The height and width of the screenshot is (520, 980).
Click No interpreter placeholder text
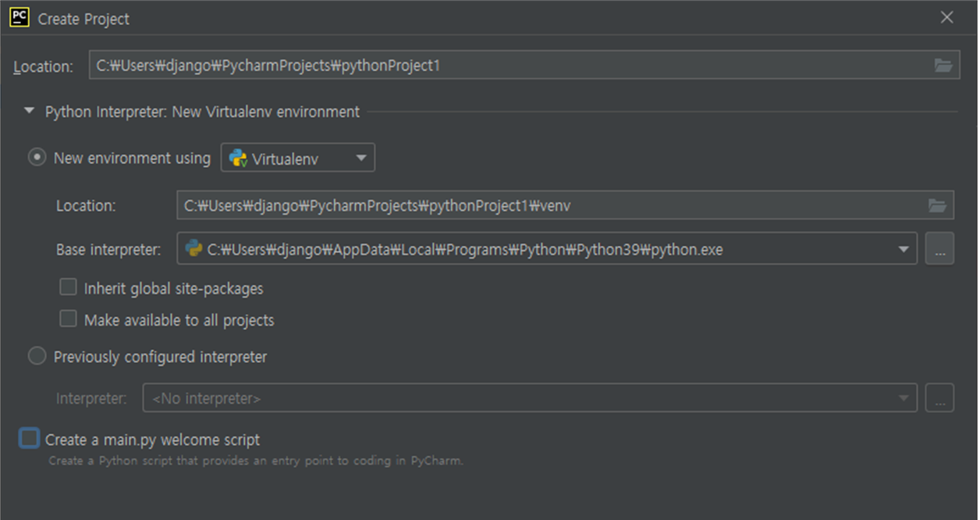206,399
